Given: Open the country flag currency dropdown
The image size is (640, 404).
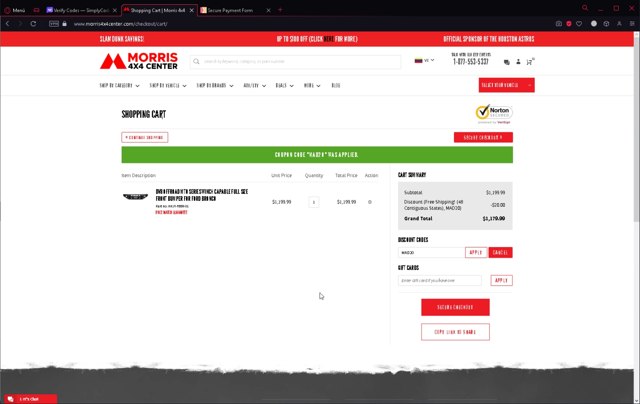Looking at the screenshot, I should pyautogui.click(x=424, y=60).
